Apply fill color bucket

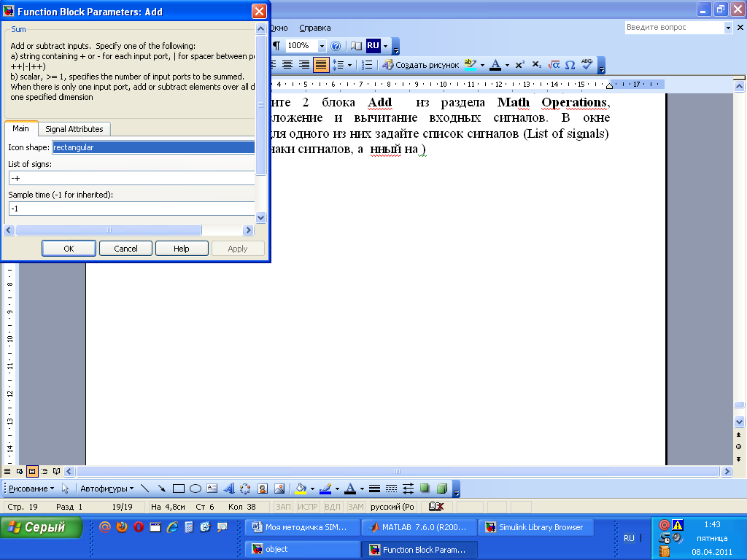coord(301,489)
